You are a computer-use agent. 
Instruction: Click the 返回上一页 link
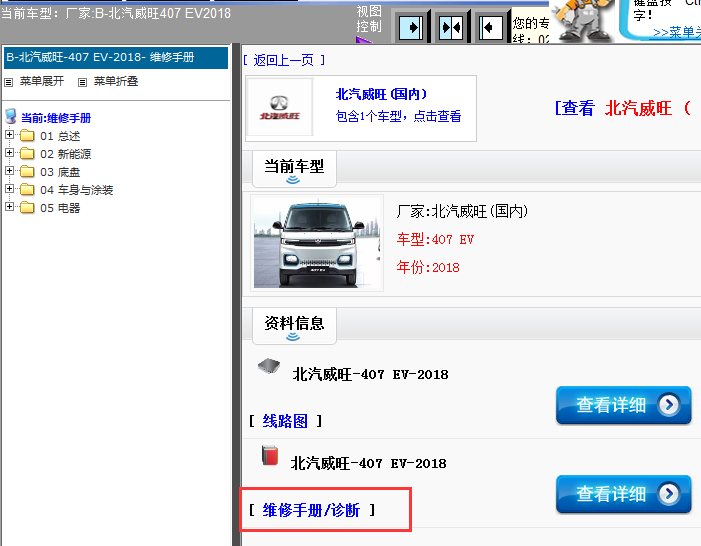(283, 60)
